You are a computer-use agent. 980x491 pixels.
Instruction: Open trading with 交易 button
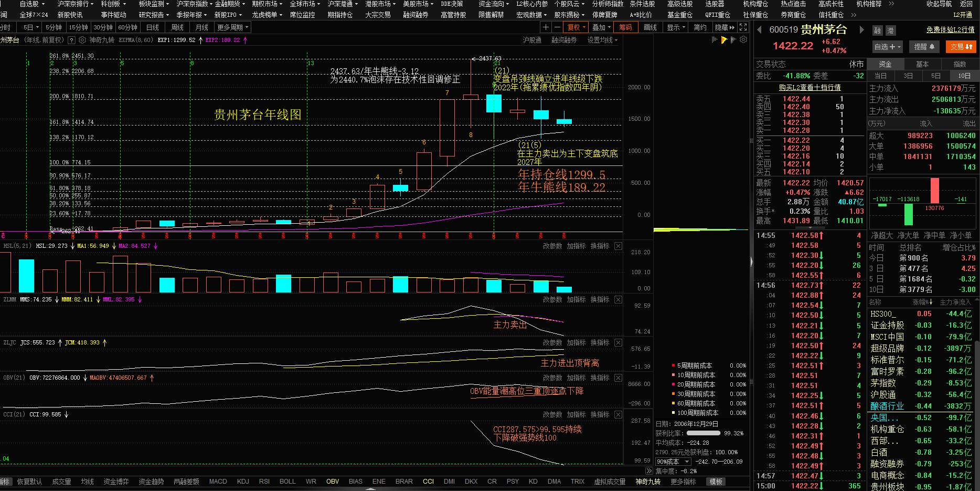pyautogui.click(x=962, y=47)
